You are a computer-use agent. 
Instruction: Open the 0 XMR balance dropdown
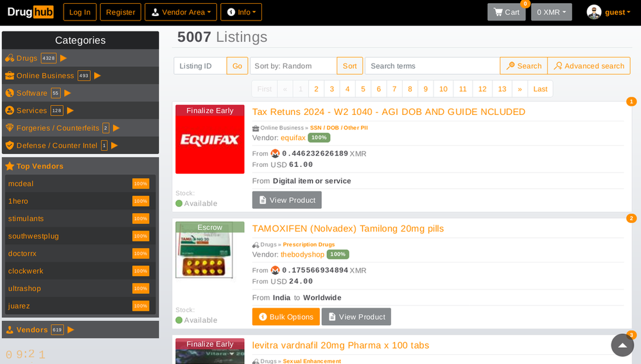(551, 12)
